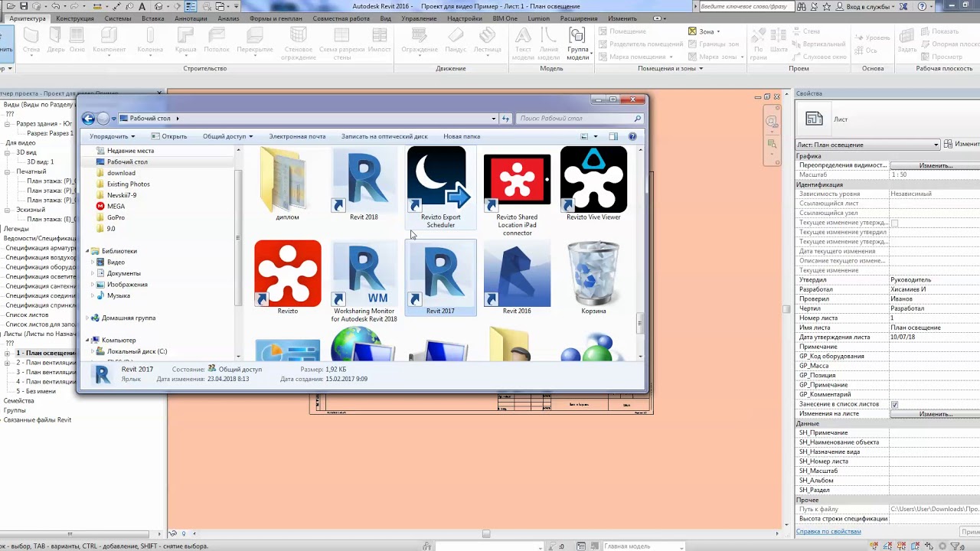The image size is (980, 551).
Task: Expand the 2 - План вентиляции sheet node
Action: (x=7, y=363)
